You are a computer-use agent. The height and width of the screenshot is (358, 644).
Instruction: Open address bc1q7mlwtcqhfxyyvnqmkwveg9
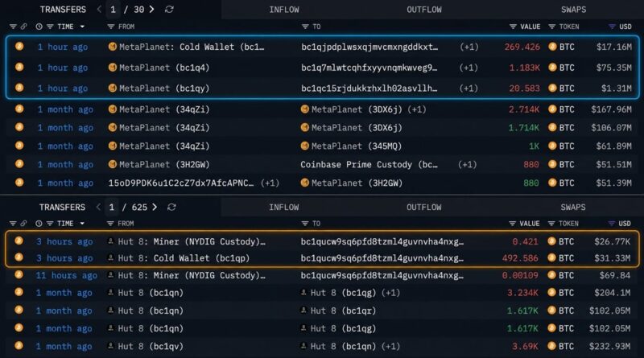click(x=369, y=68)
